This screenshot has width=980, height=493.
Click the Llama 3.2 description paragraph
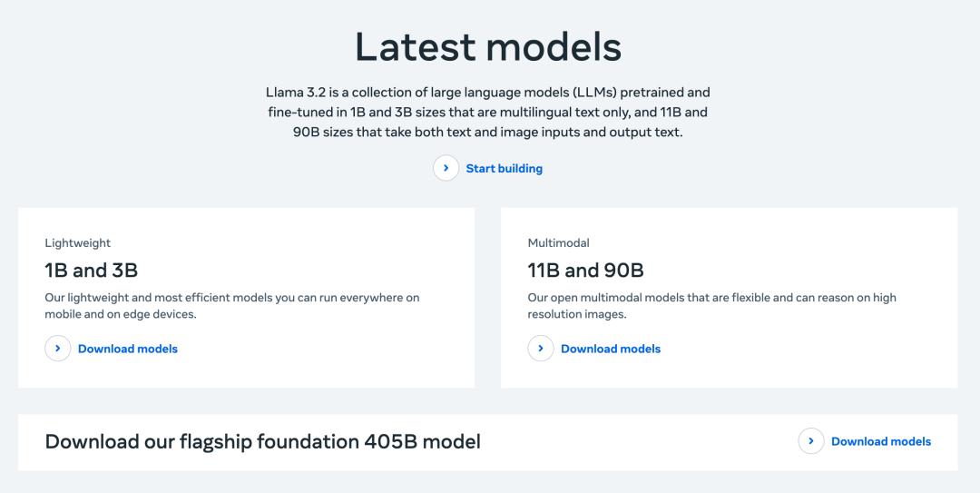point(488,113)
